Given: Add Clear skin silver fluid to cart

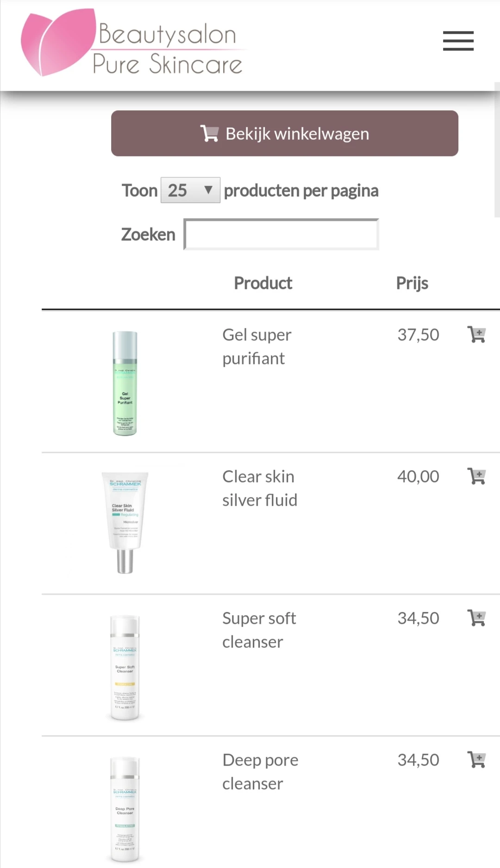Looking at the screenshot, I should click(x=476, y=476).
